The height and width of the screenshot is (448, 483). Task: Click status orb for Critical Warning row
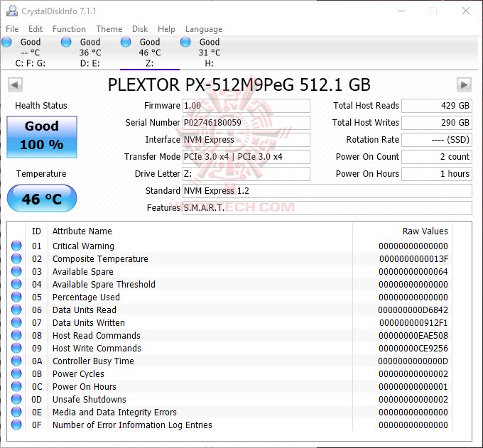point(16,246)
